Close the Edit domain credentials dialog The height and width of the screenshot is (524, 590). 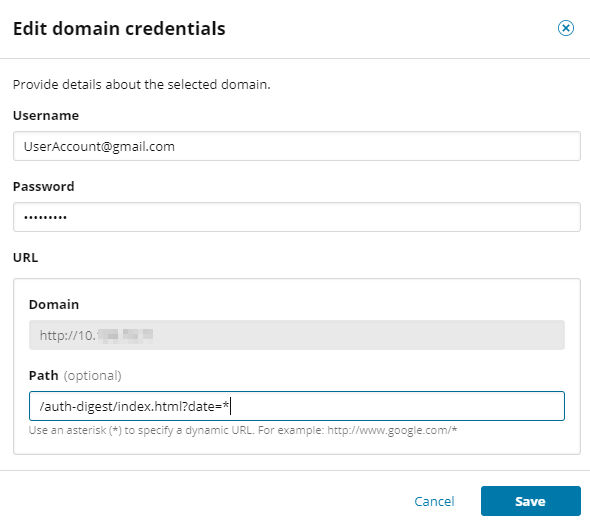[566, 28]
